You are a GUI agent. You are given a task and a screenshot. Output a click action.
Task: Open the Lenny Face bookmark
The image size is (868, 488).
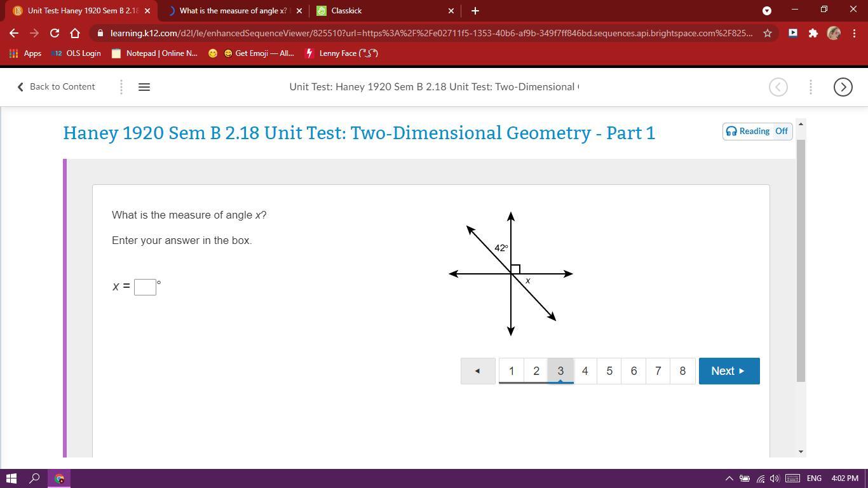click(341, 53)
